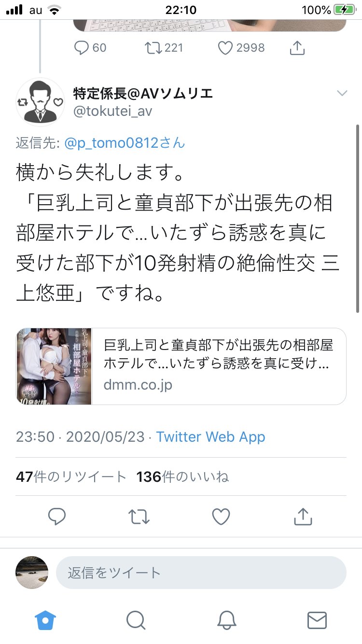Tap the reply icon showing 60 replies

point(81,47)
